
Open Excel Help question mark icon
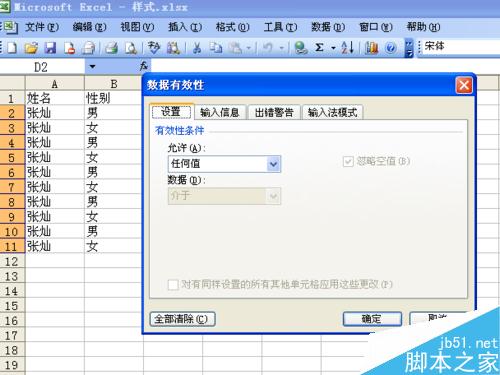point(391,48)
